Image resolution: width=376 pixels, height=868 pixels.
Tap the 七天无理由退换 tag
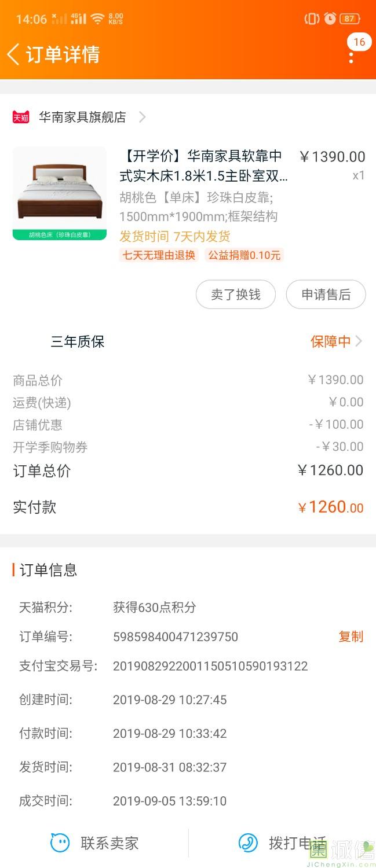point(159,255)
